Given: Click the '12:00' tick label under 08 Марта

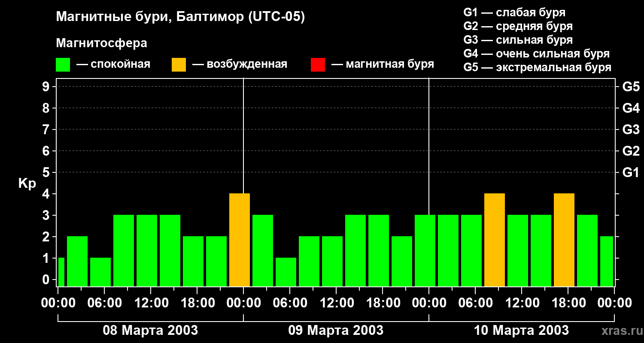Looking at the screenshot, I should (151, 303).
